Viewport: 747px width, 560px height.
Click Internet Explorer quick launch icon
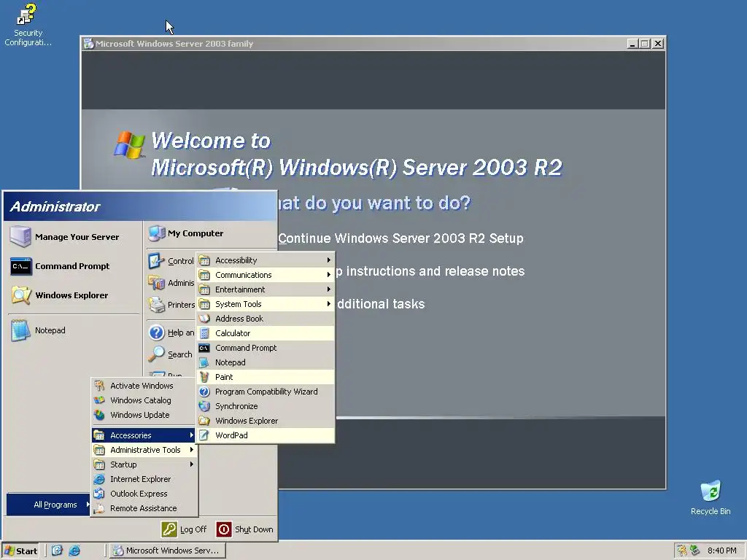[74, 551]
